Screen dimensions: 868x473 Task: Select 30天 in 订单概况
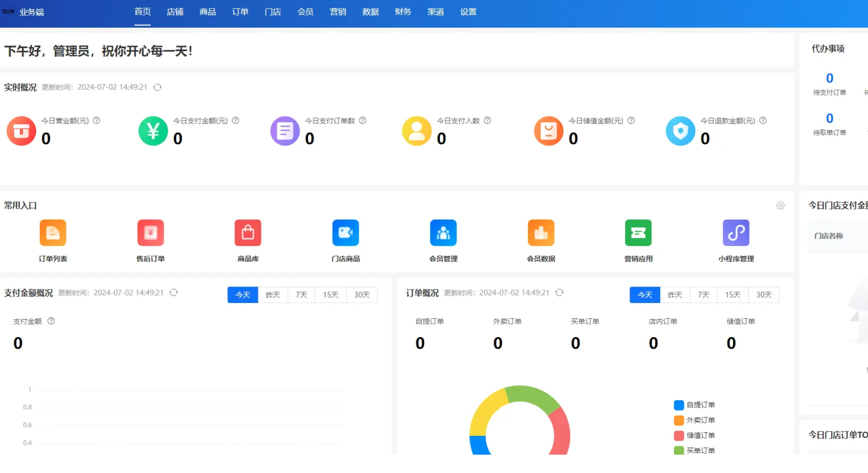[764, 295]
